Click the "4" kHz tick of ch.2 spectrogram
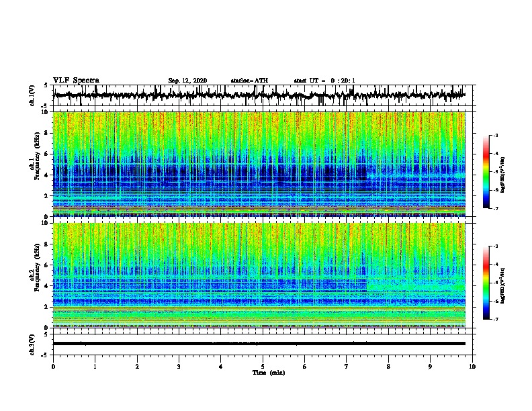Screen dimensions: 532x411 pos(46,286)
